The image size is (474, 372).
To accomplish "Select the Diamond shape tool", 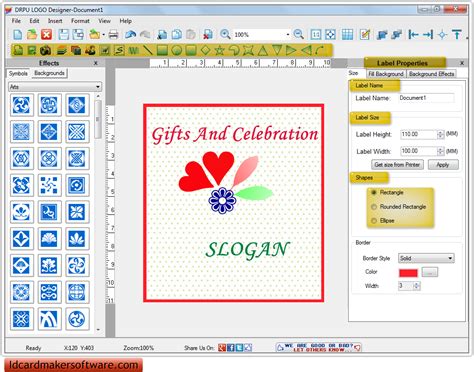I will (205, 50).
